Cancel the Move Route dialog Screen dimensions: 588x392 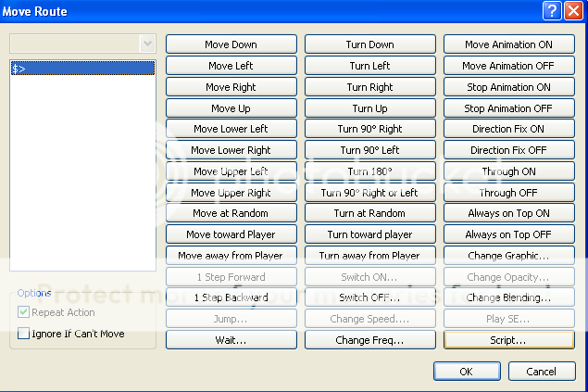(x=541, y=371)
